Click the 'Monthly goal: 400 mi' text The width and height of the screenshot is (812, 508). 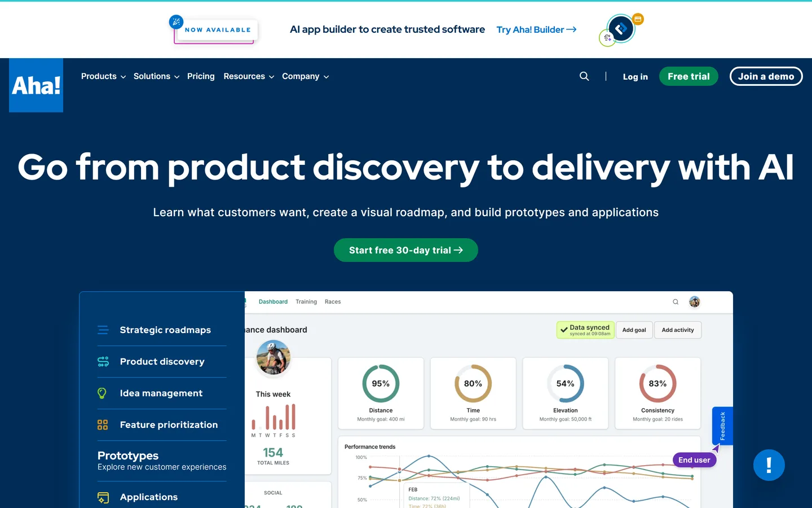[x=381, y=419]
